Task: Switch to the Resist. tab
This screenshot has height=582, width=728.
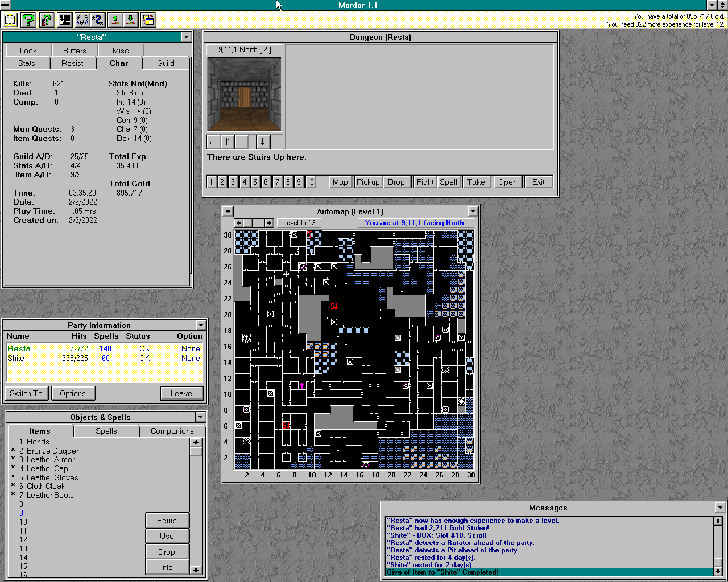Action: pos(73,63)
